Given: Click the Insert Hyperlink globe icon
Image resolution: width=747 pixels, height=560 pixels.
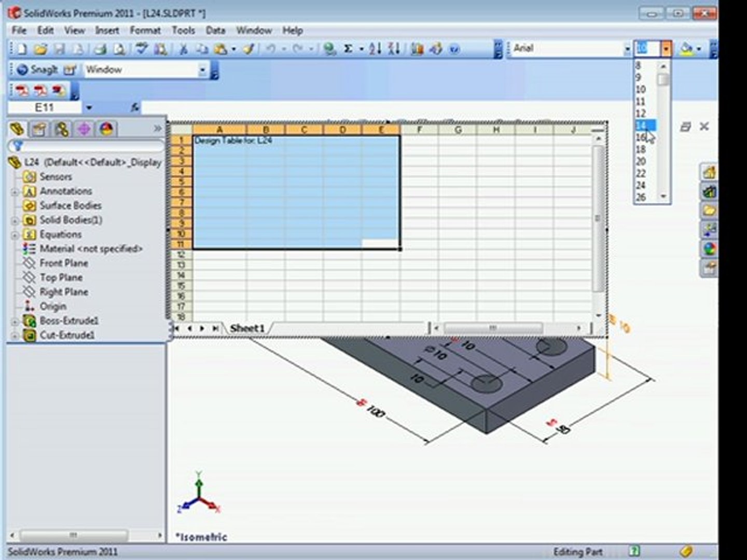Looking at the screenshot, I should (x=329, y=49).
